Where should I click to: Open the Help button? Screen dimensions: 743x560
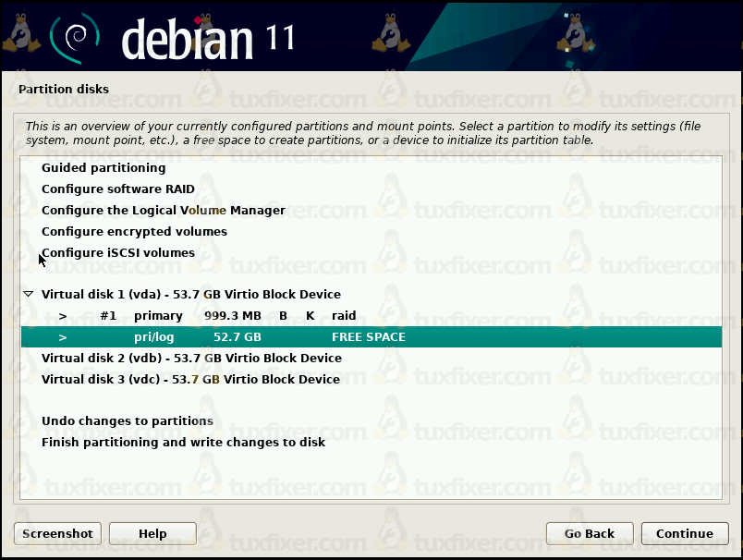coord(152,533)
